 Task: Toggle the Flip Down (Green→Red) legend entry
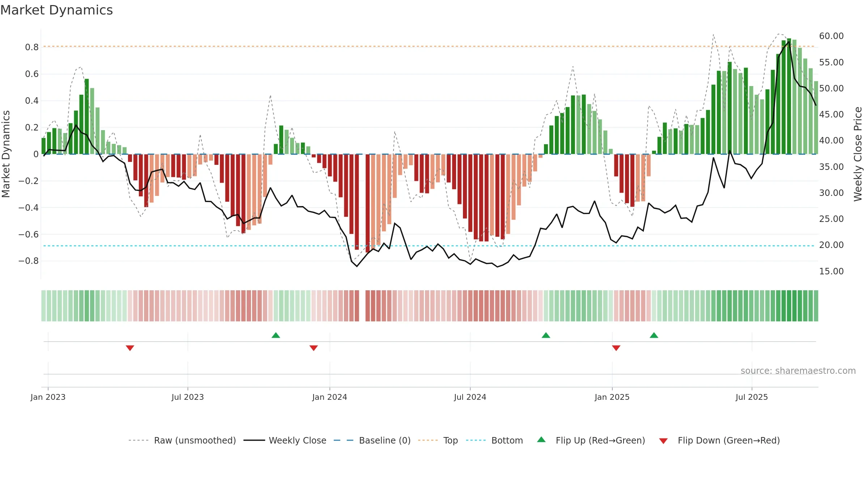[719, 440]
